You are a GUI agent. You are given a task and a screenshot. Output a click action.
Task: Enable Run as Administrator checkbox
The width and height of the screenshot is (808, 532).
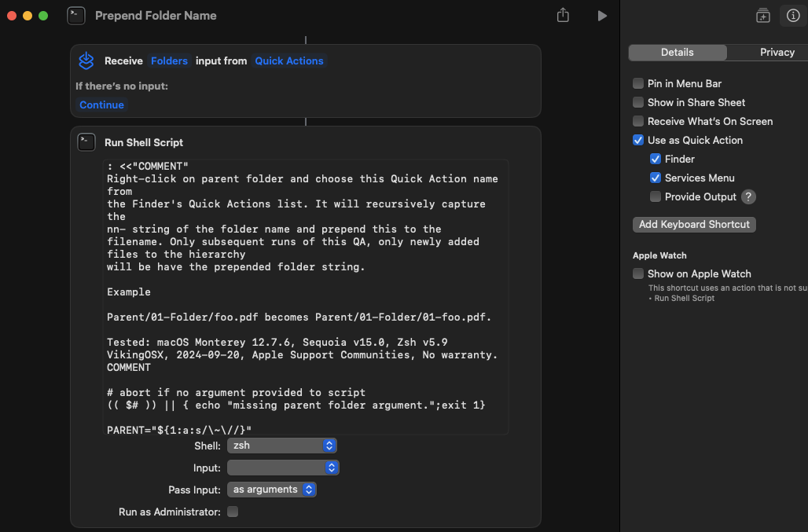[x=233, y=512]
